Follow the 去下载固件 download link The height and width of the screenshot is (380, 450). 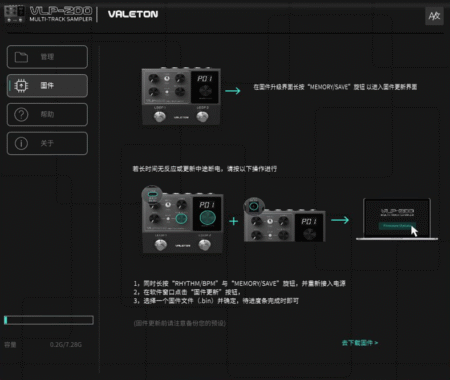click(x=360, y=343)
